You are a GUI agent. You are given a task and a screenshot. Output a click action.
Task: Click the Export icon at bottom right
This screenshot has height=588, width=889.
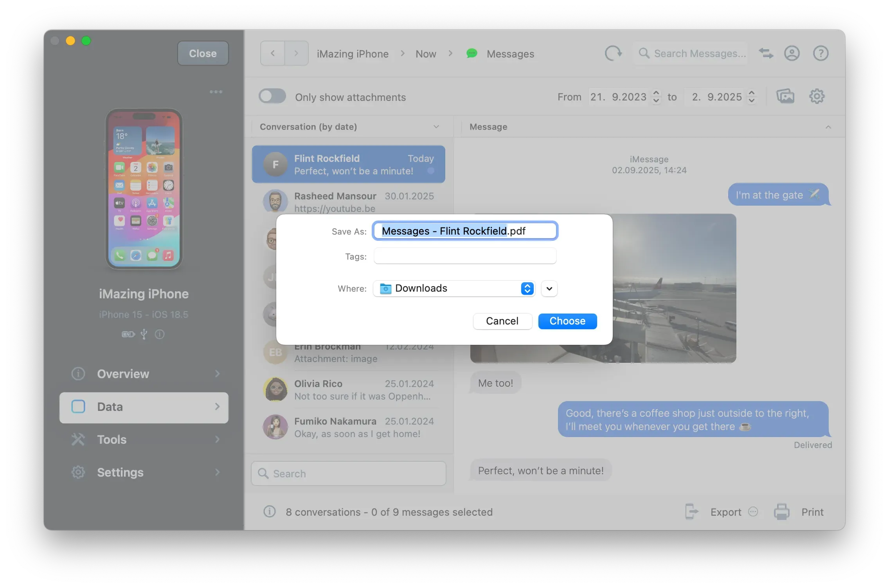pos(691,512)
